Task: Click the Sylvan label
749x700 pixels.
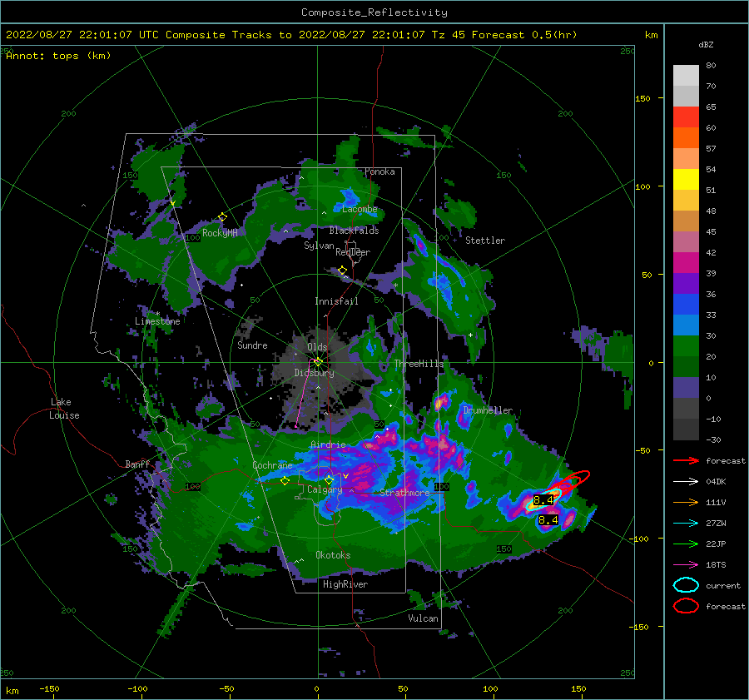Action: pyautogui.click(x=319, y=246)
